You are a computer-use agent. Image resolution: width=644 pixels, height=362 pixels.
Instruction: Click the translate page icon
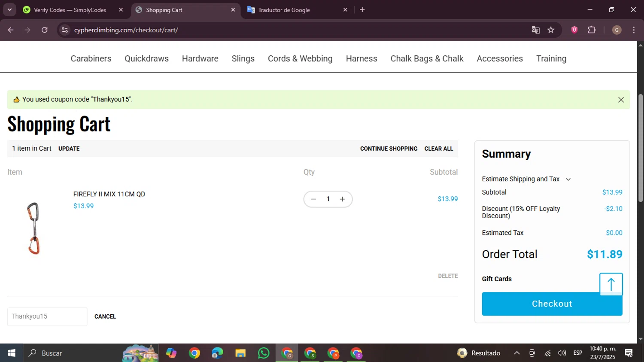535,30
